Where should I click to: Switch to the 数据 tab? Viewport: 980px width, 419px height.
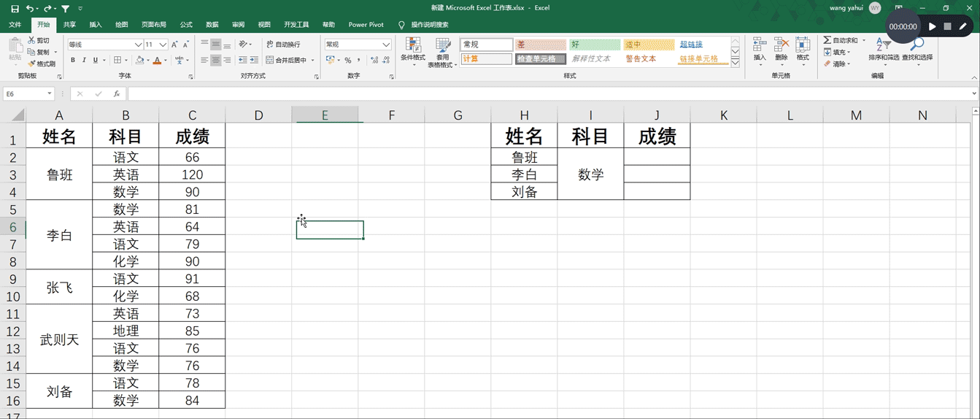[212, 25]
